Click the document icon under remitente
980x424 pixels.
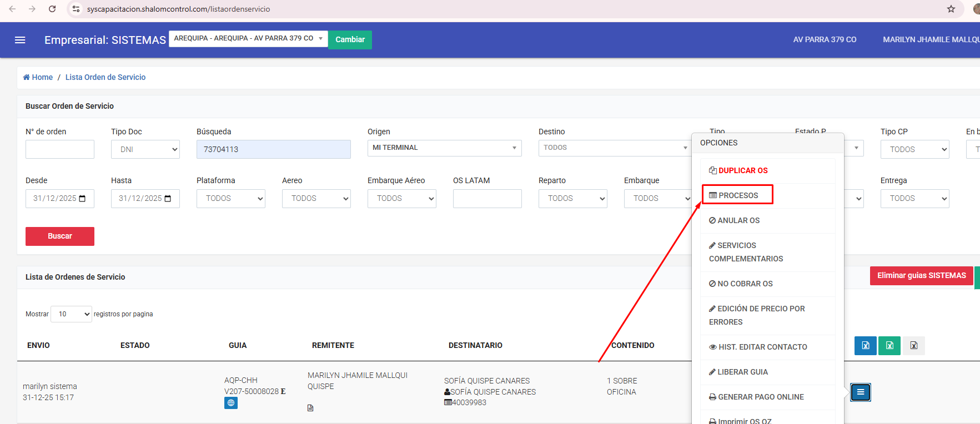(x=310, y=408)
